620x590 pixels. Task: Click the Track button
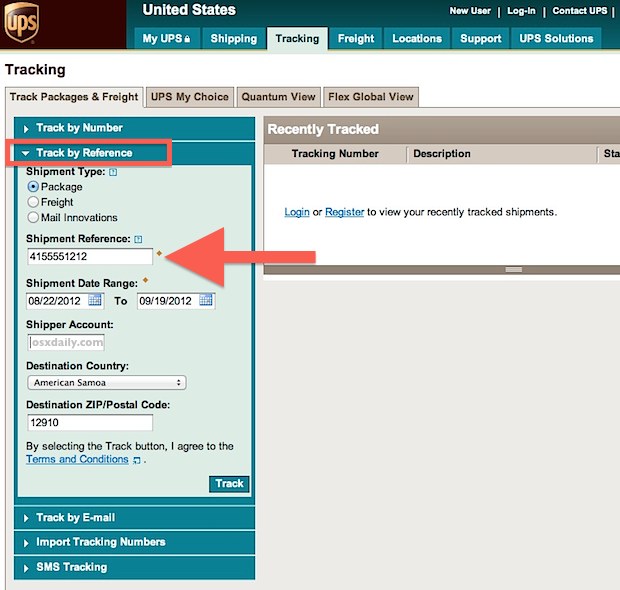pos(229,484)
